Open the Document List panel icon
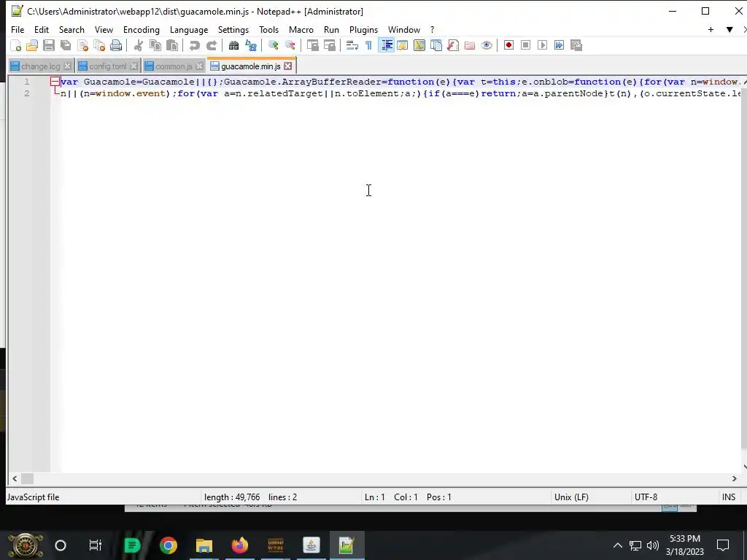The image size is (747, 560). pos(436,45)
